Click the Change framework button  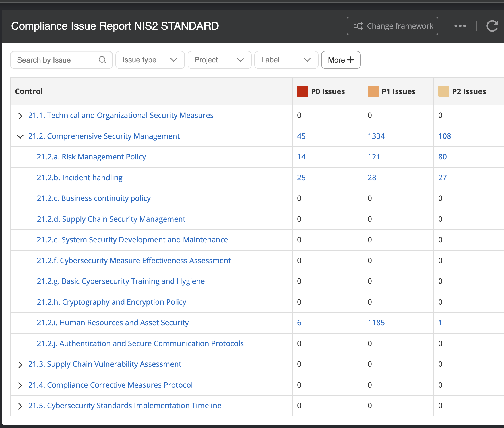(x=392, y=26)
